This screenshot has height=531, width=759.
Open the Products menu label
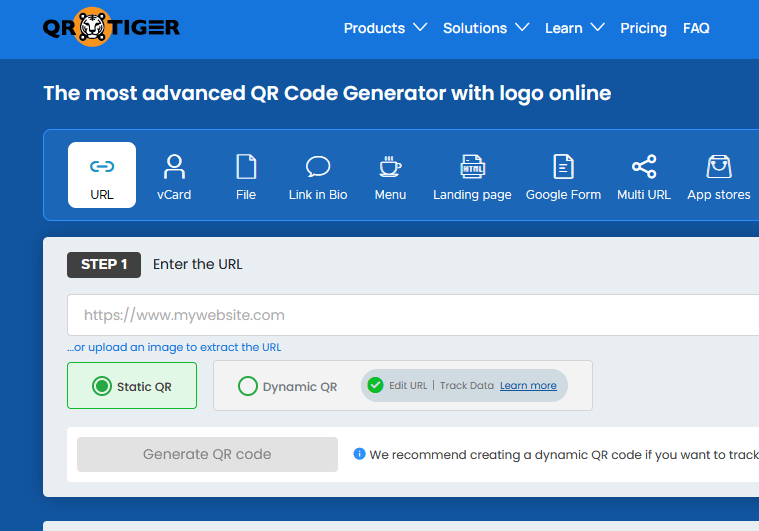374,28
